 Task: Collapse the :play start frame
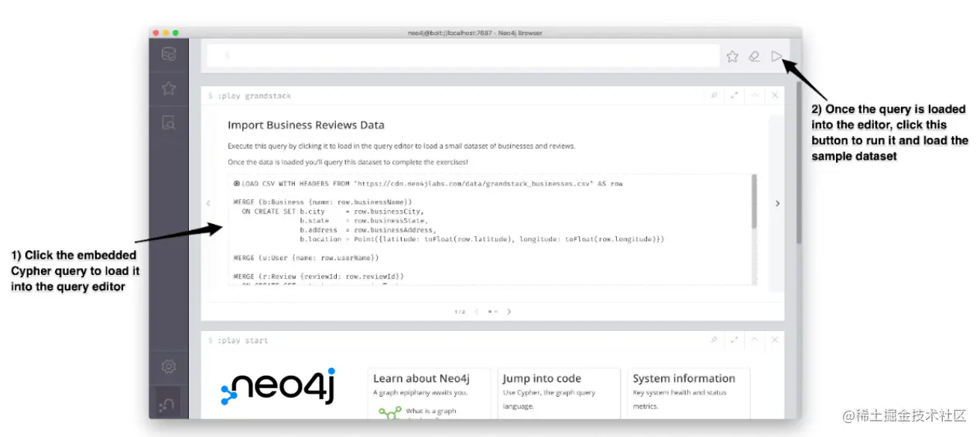tap(755, 340)
